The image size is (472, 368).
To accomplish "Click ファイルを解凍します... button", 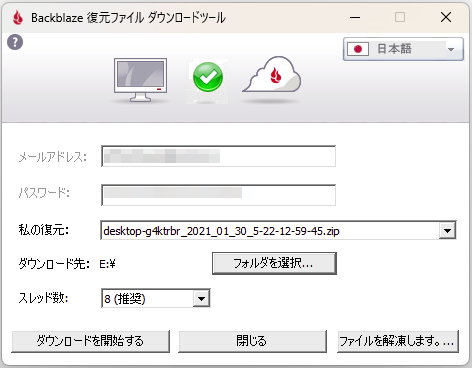I will (398, 341).
